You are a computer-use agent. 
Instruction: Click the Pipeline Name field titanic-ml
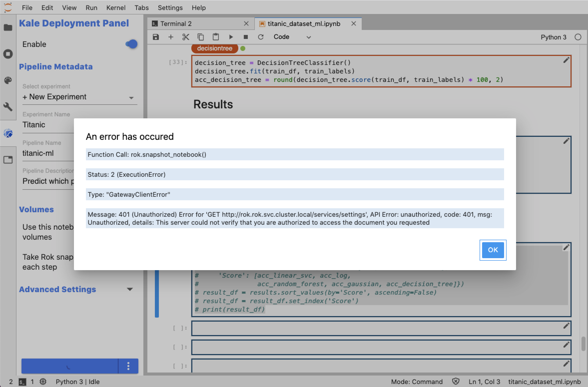coord(48,153)
